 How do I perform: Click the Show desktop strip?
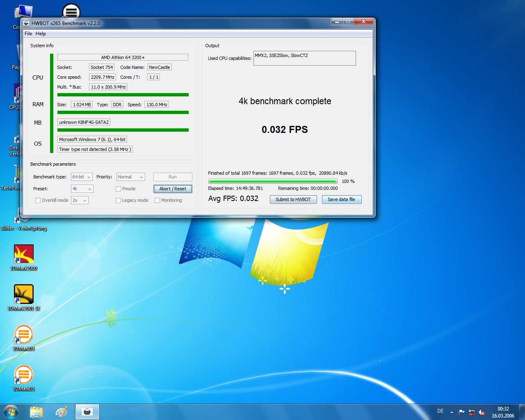(522, 412)
